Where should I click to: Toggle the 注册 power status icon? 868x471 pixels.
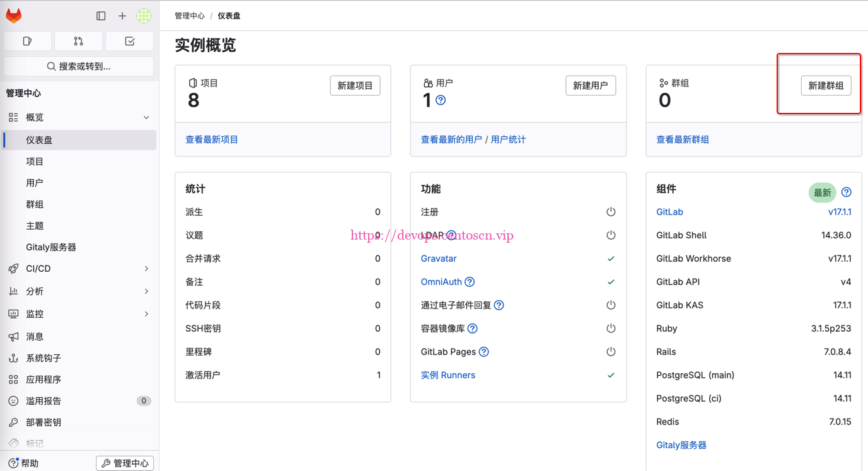pos(611,212)
